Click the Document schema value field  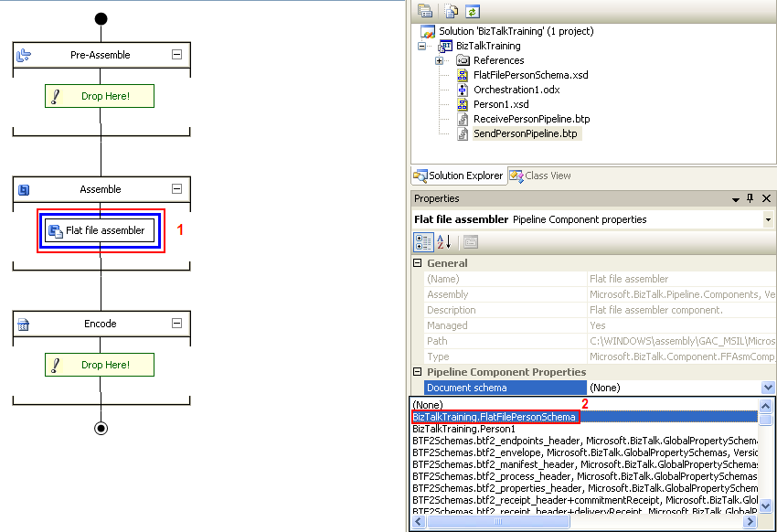674,388
